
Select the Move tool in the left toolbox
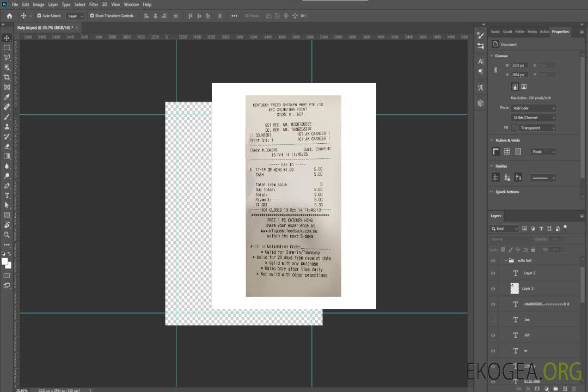7,38
